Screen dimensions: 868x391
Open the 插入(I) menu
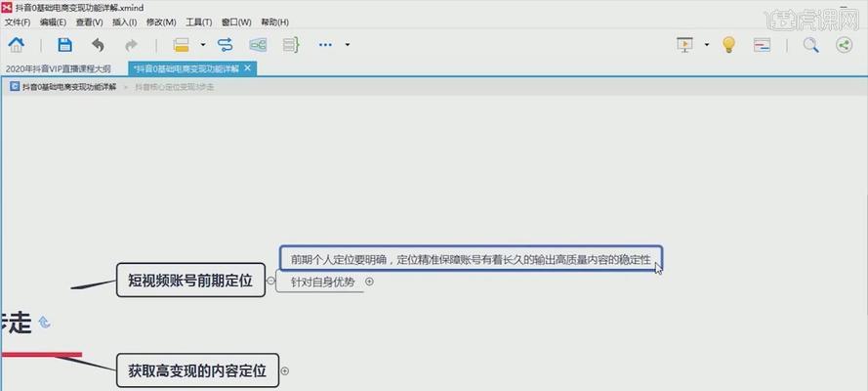pos(125,22)
